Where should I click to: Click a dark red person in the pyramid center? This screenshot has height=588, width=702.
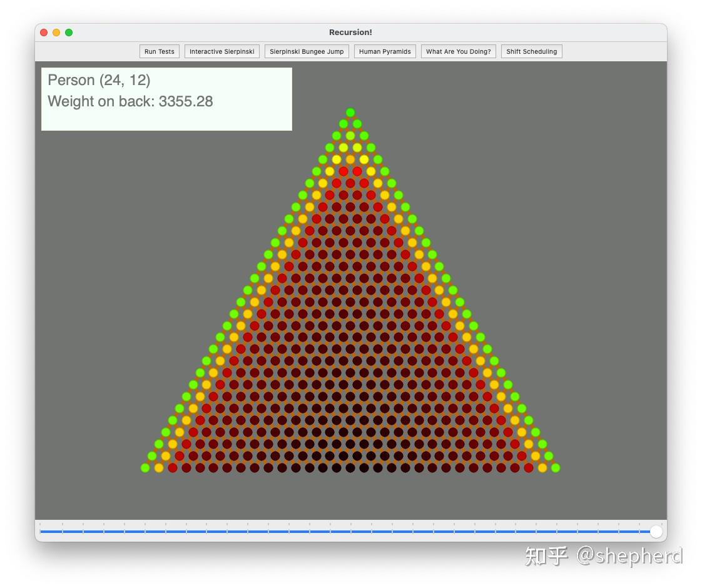350,350
